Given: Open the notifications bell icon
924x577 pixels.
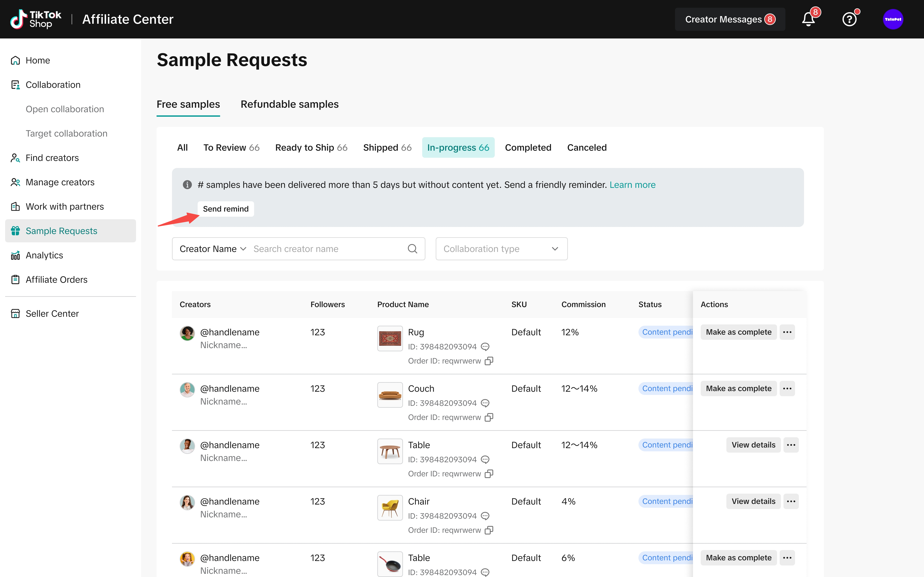Looking at the screenshot, I should click(x=808, y=19).
